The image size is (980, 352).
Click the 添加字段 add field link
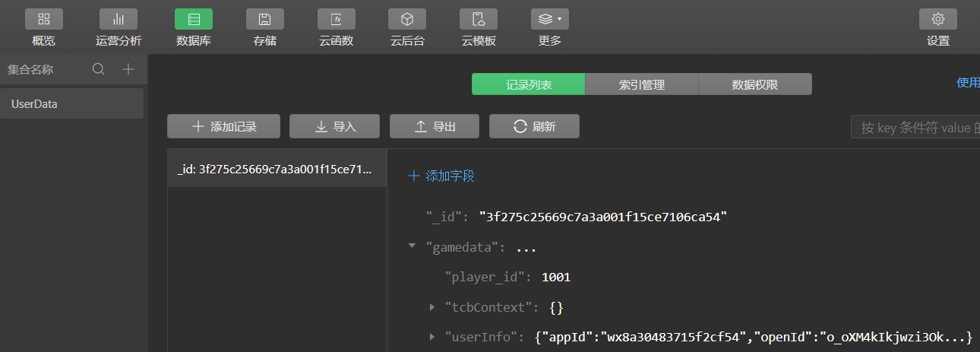(x=441, y=176)
